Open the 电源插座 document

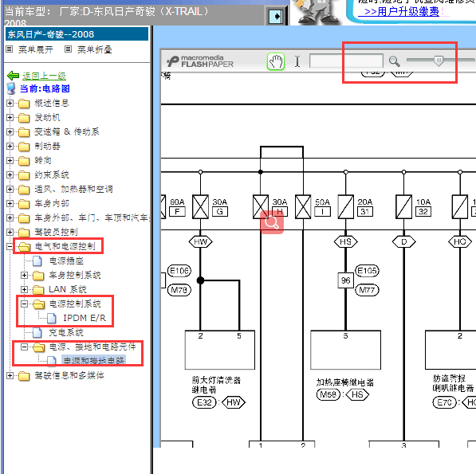66,261
